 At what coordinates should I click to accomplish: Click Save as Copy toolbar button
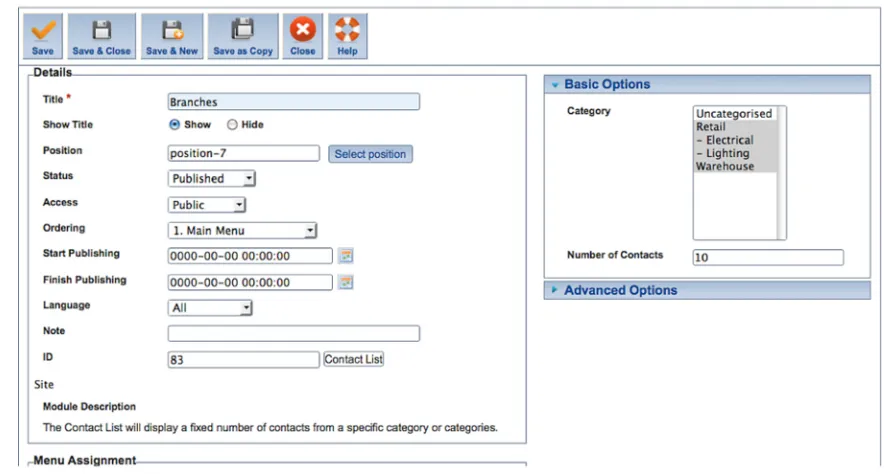(243, 37)
